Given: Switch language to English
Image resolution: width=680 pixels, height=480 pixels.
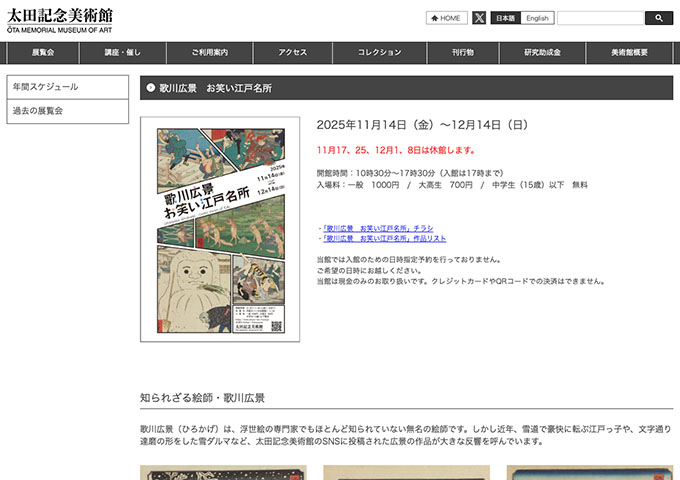Looking at the screenshot, I should [537, 18].
